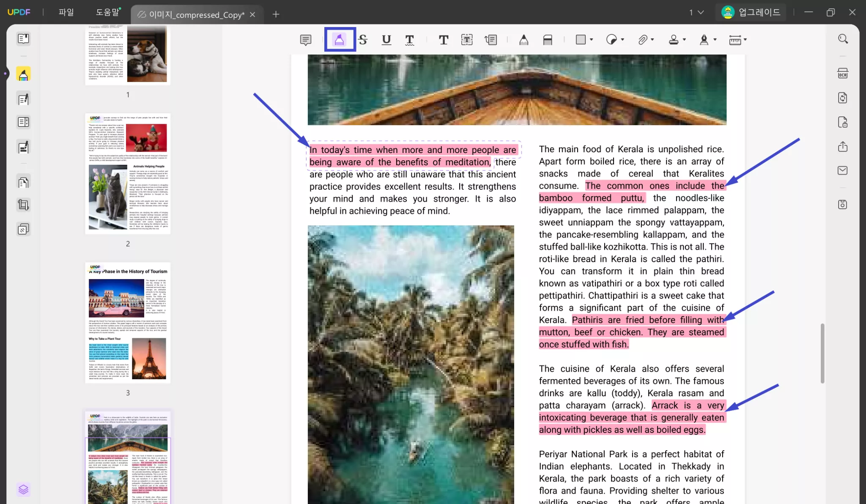Open the stamp dropdown arrow
This screenshot has height=504, width=866.
click(x=684, y=40)
